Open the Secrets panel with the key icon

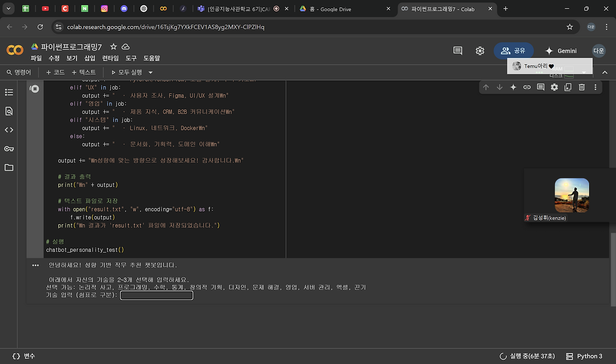click(9, 149)
